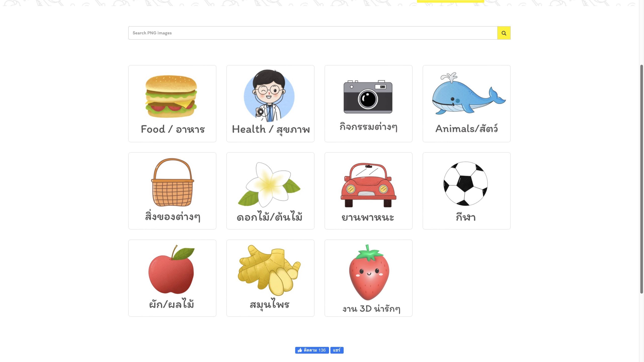644x362 pixels.
Task: Select the red car vehicles category
Action: 368,185
